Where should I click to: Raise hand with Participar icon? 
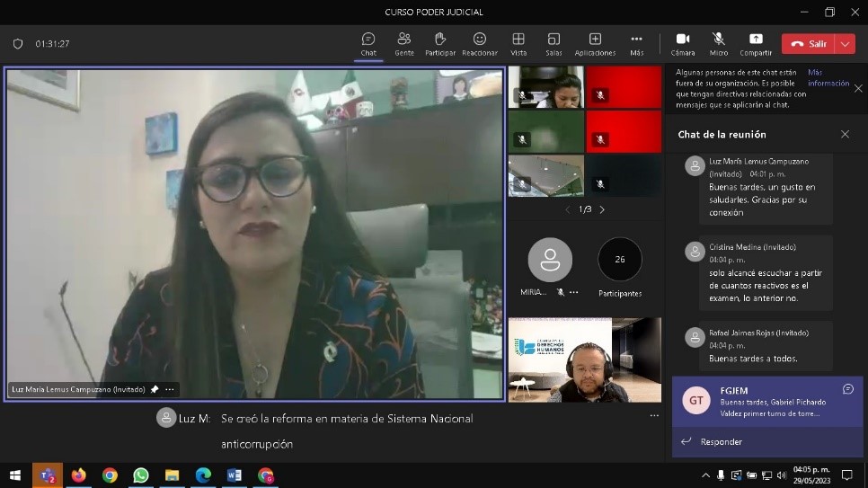[440, 40]
